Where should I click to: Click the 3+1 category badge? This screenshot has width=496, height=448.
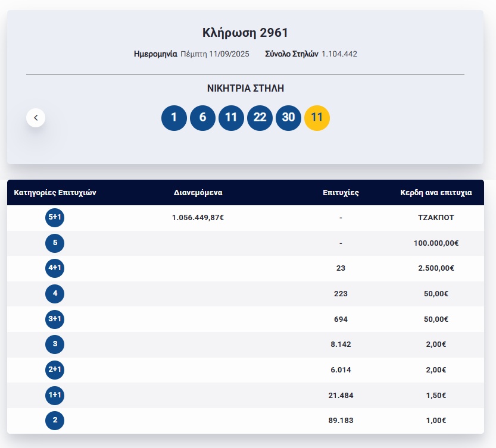[x=55, y=319]
